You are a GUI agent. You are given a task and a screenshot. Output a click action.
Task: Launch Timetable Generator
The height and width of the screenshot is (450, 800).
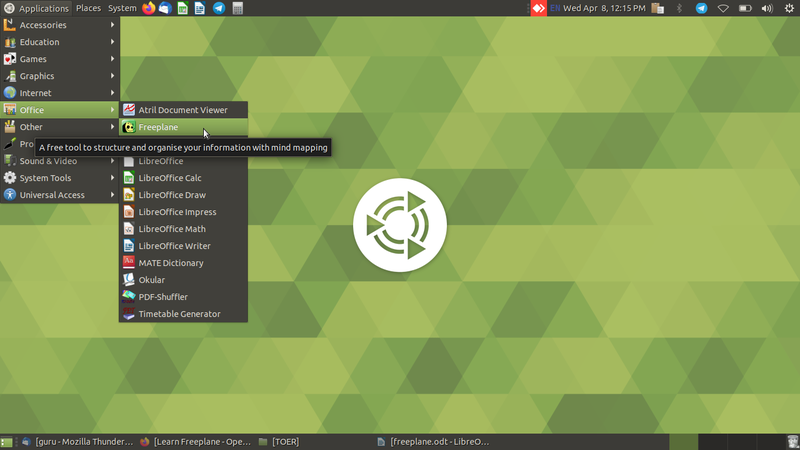click(x=184, y=314)
